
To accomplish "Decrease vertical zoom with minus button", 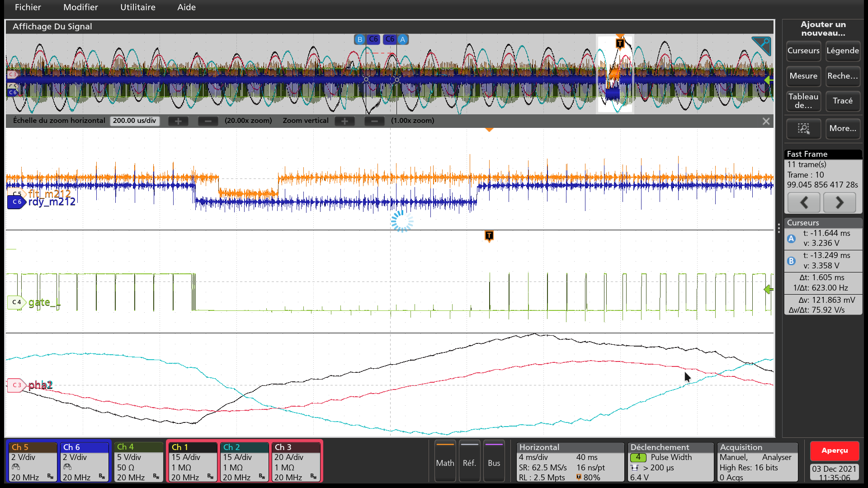I will click(x=374, y=121).
